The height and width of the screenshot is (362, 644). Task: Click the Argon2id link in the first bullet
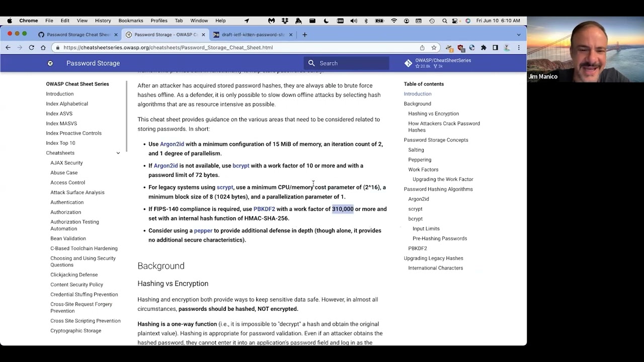coord(172,144)
